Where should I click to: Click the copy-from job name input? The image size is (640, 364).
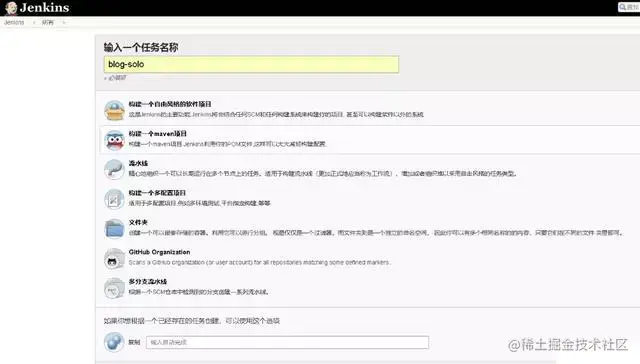coord(287,342)
